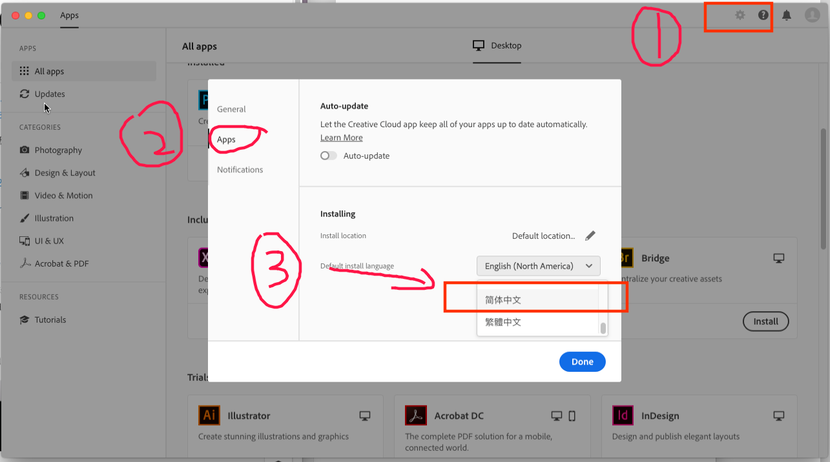Click the Illustration brush icon
This screenshot has width=830, height=462.
24,218
